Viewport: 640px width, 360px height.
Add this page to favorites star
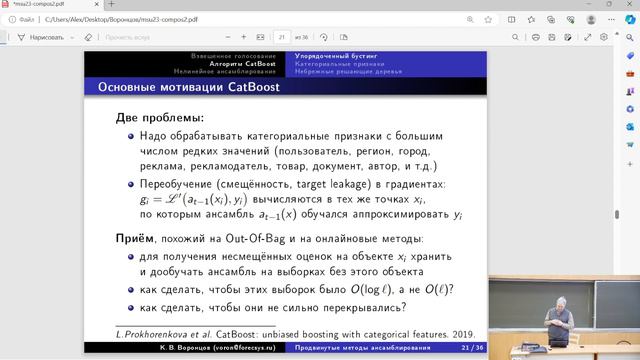click(x=488, y=19)
